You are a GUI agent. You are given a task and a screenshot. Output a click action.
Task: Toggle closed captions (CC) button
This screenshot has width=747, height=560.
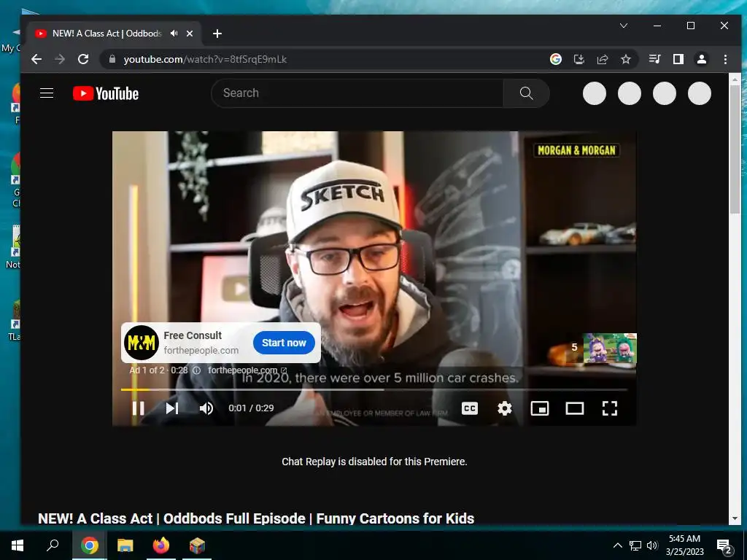tap(470, 408)
